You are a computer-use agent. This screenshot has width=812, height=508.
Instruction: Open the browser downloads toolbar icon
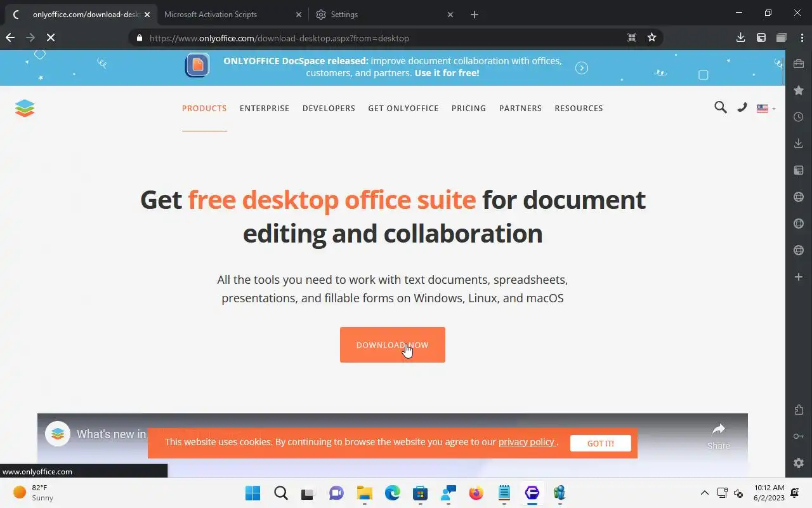[x=740, y=37]
